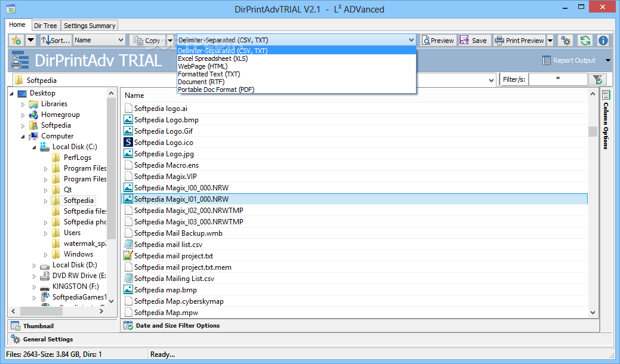Click Softpedia mail project.txt file icon
The height and width of the screenshot is (364, 620).
coord(128,255)
